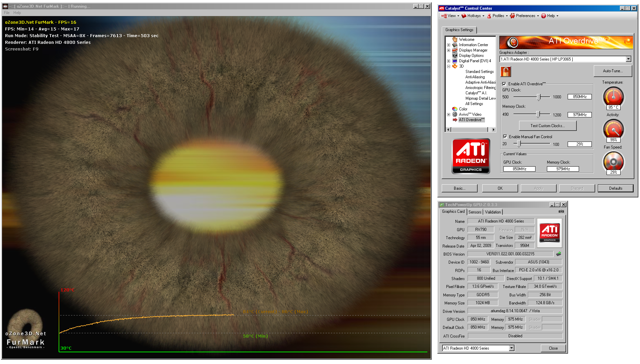Click the GPU Clock slider handle
640x364 pixels.
[x=539, y=97]
